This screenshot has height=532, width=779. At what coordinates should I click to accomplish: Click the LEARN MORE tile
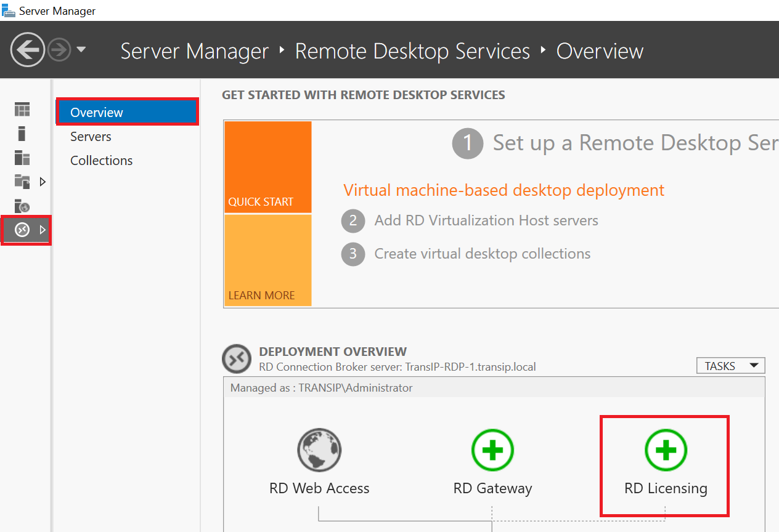pos(268,260)
